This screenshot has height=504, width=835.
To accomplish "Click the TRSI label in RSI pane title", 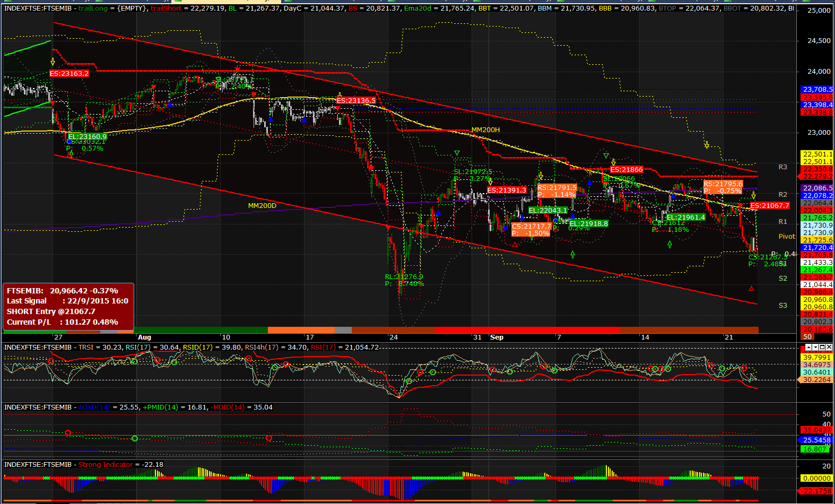I will (85, 347).
